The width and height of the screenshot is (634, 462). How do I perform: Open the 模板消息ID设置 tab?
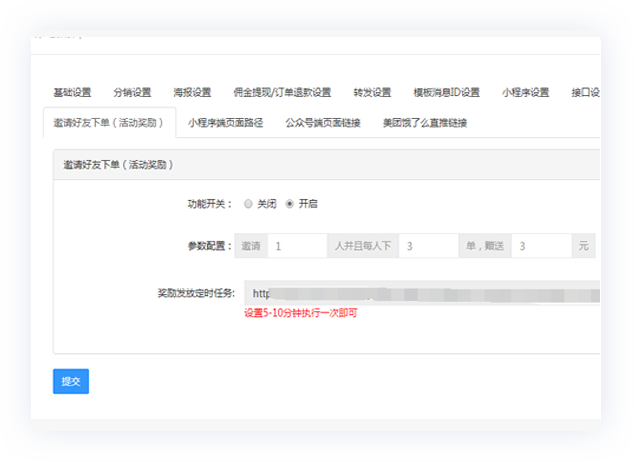click(x=446, y=93)
